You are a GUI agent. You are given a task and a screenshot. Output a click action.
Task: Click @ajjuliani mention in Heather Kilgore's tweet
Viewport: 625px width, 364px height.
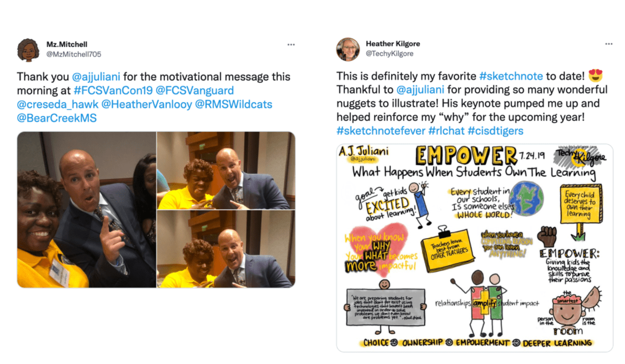pos(420,90)
